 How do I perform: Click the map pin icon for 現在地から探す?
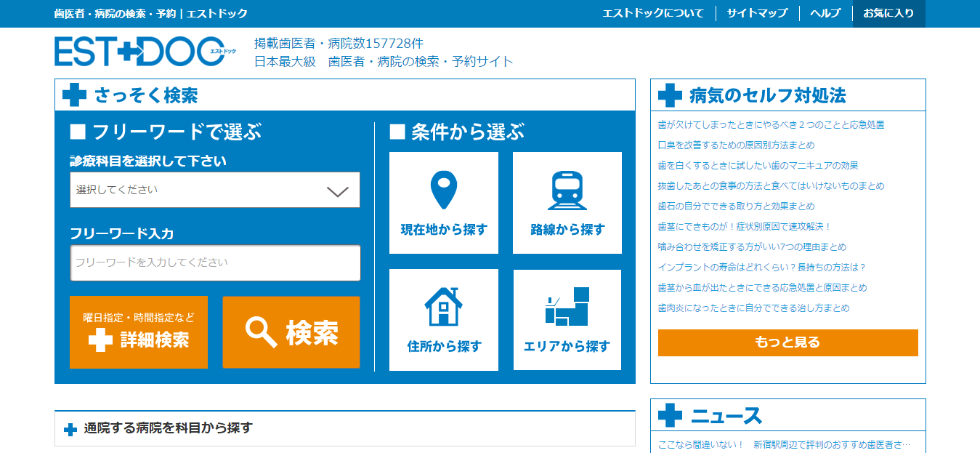click(x=444, y=191)
